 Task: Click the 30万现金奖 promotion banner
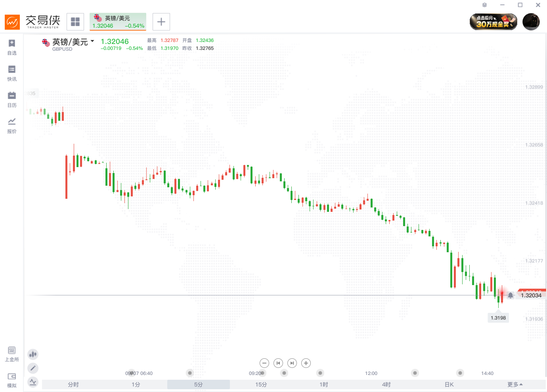point(493,22)
